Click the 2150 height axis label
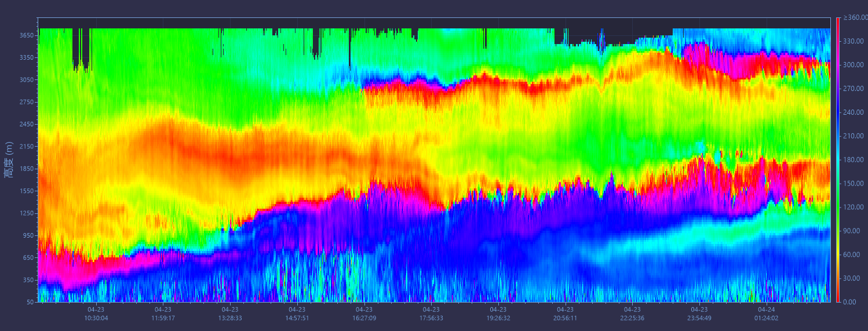Viewport: 868px width, 331px height. tap(25, 147)
